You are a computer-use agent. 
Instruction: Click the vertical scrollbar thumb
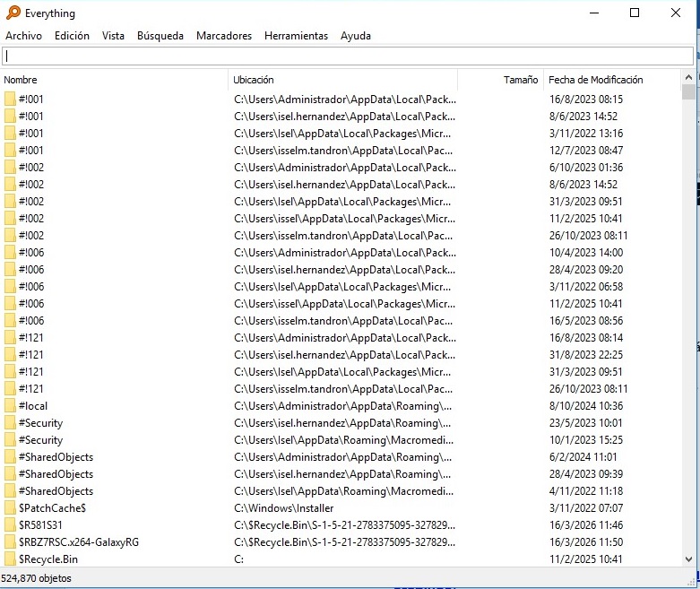coord(688,91)
